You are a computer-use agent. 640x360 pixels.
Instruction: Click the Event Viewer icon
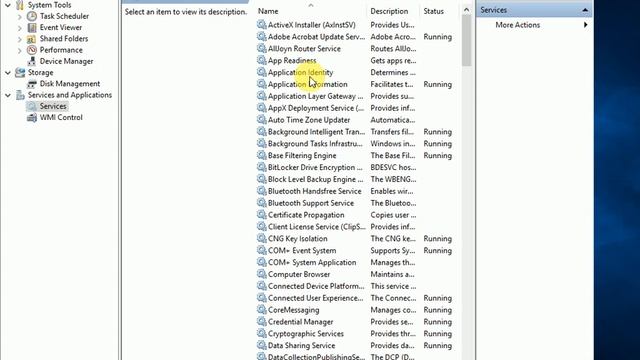click(x=32, y=27)
